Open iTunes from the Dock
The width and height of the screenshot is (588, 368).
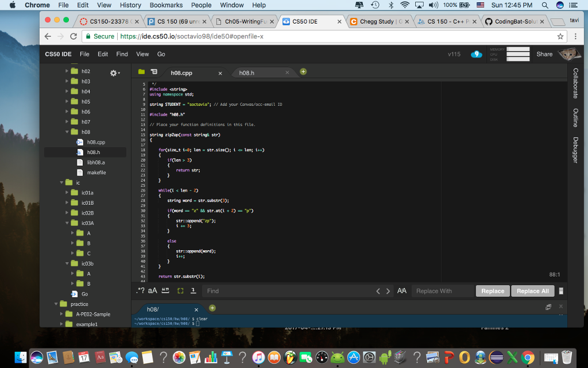pyautogui.click(x=258, y=357)
